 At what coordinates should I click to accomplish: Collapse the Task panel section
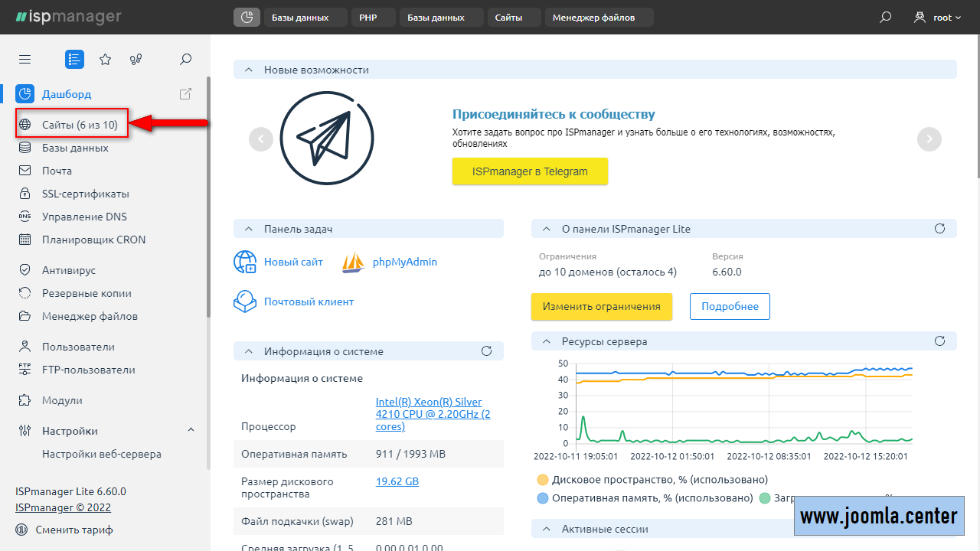point(249,229)
